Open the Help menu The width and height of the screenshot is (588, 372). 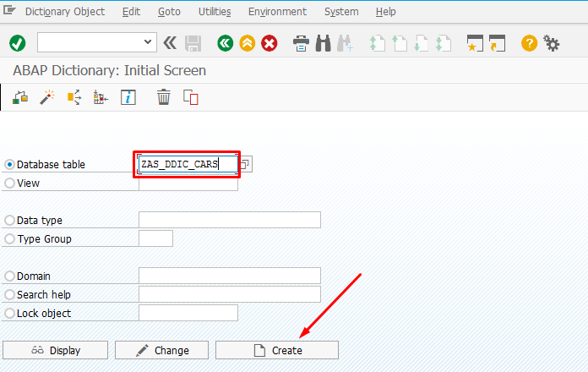coord(385,12)
